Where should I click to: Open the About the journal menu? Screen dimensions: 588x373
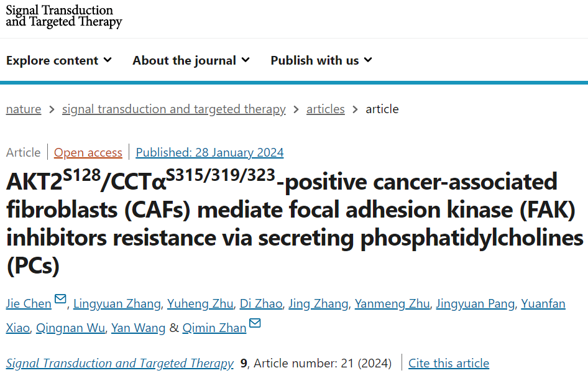point(191,60)
